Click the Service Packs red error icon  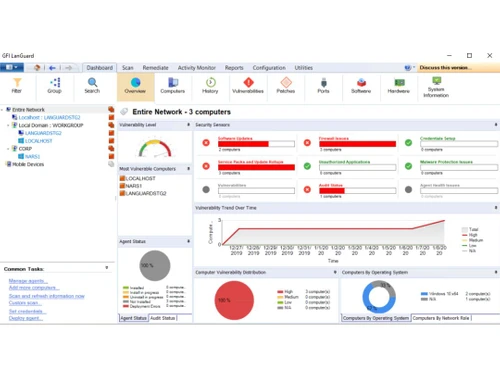pos(206,166)
